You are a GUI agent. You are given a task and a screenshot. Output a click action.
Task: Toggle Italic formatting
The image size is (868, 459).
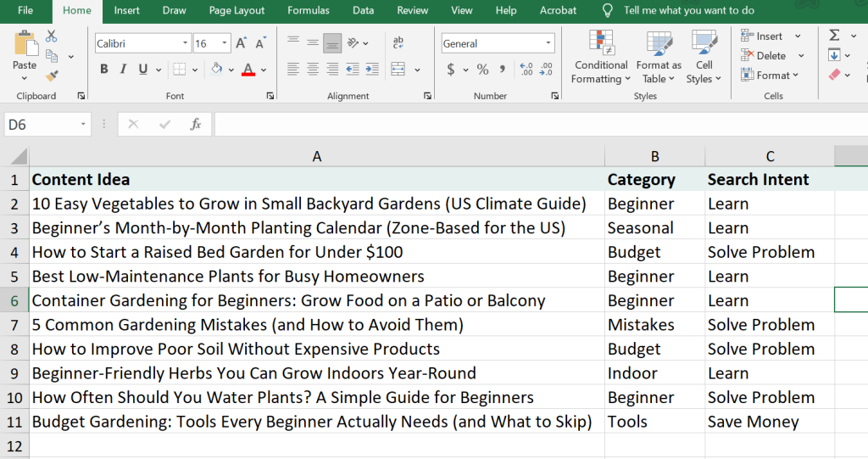click(123, 70)
